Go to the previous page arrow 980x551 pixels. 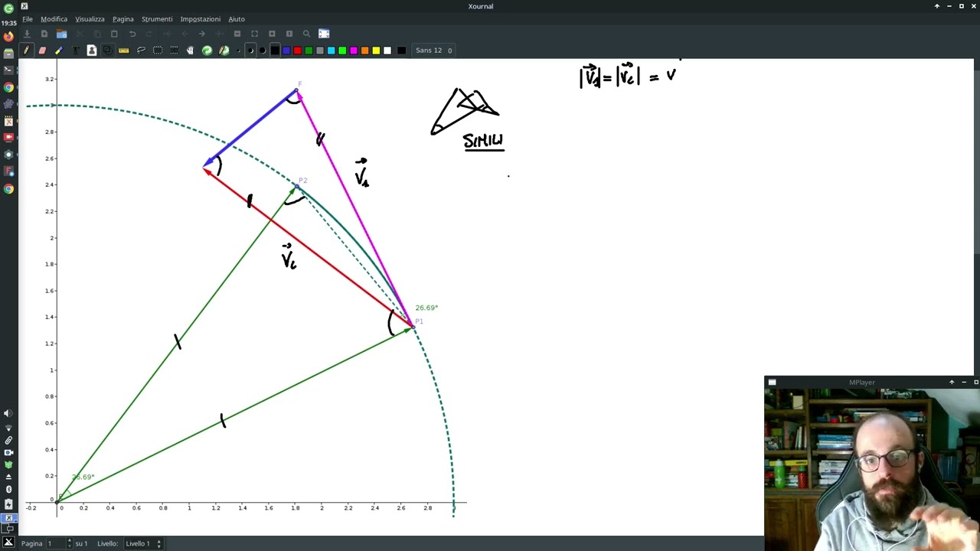tap(185, 34)
